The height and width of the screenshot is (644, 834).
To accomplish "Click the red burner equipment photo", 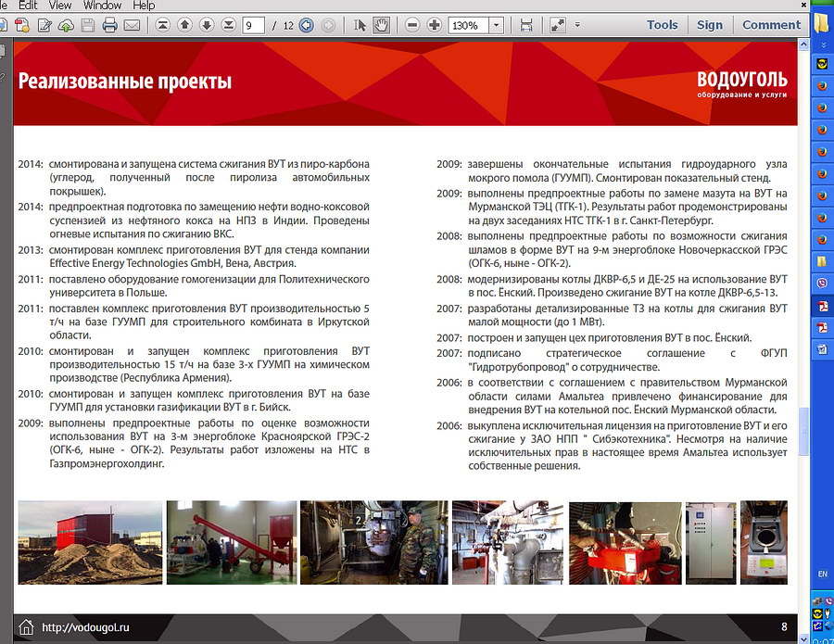I will 625,542.
